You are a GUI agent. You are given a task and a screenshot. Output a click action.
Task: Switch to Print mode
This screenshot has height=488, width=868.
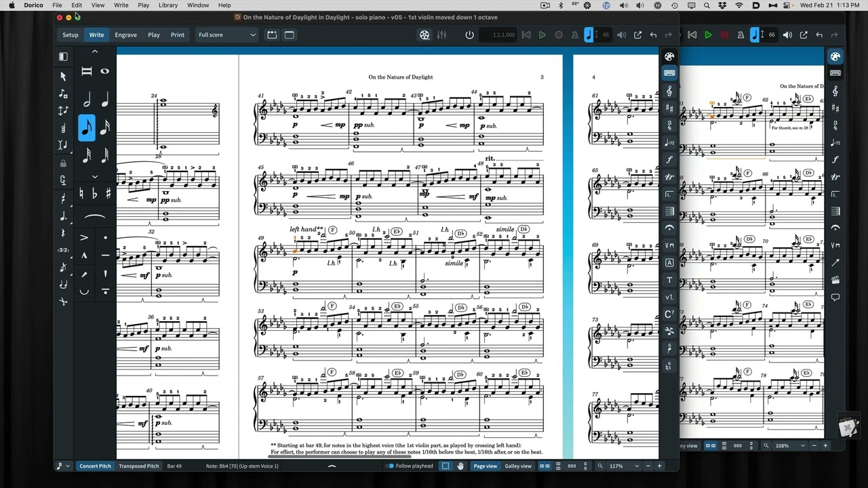(x=178, y=35)
